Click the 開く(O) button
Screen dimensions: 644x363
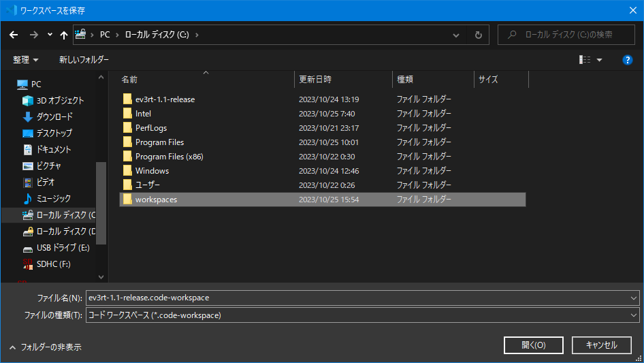[x=534, y=345]
